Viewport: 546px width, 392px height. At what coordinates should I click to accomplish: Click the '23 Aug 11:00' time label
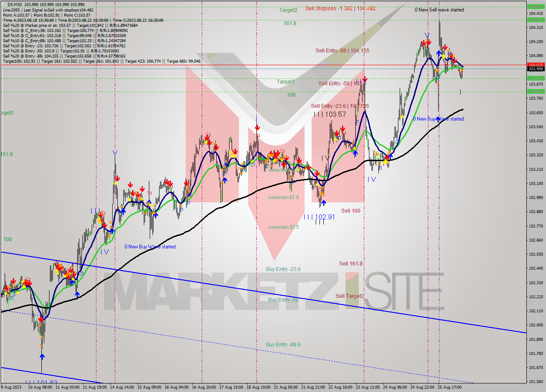tap(367, 387)
